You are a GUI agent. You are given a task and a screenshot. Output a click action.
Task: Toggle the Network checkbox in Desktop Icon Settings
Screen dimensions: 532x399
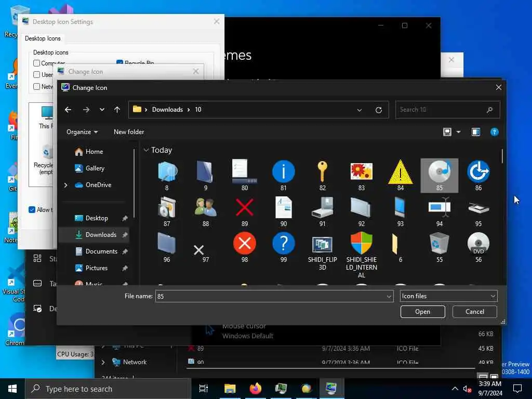[x=37, y=87]
